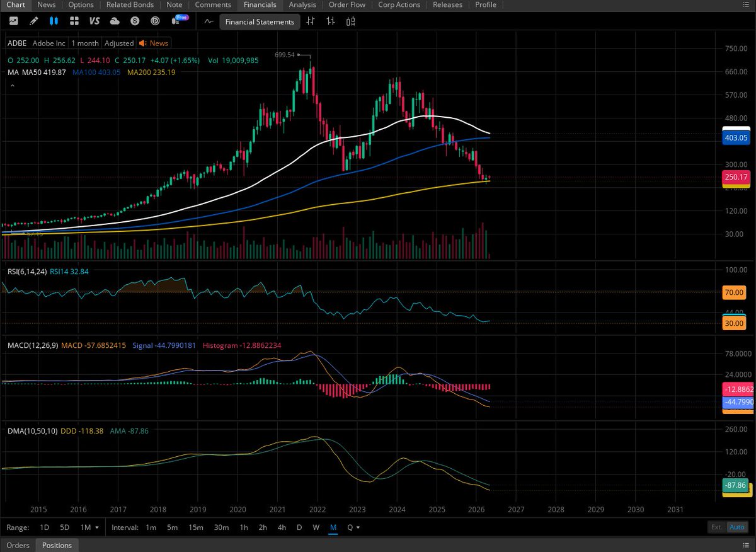The width and height of the screenshot is (756, 552).
Task: Set interval to D daily
Action: [x=299, y=527]
